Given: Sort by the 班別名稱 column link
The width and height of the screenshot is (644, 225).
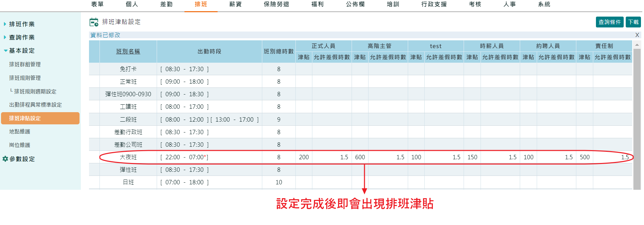Looking at the screenshot, I should 128,52.
